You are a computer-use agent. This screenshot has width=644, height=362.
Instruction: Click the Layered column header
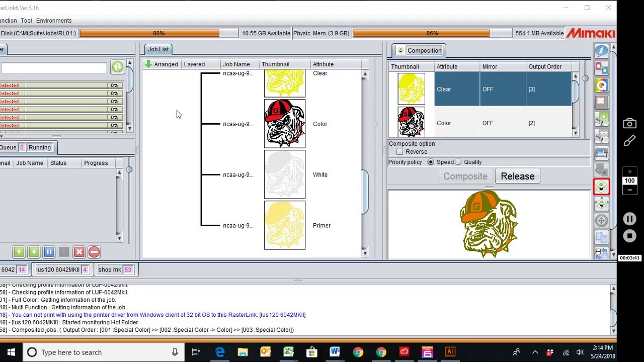pyautogui.click(x=200, y=64)
